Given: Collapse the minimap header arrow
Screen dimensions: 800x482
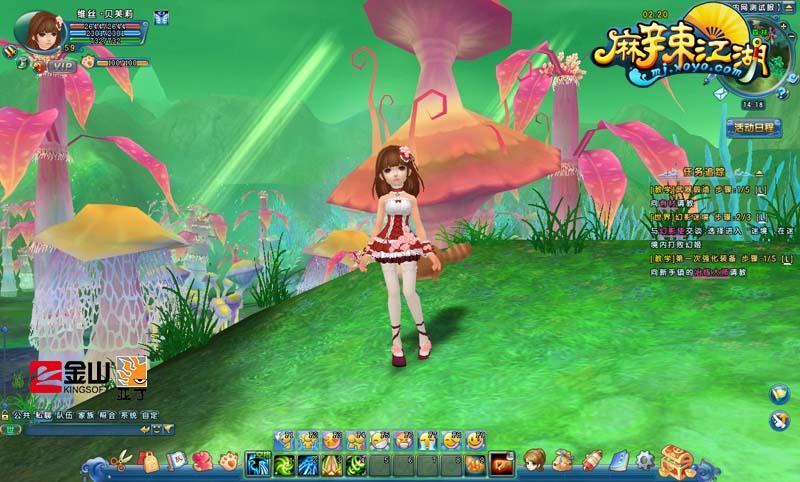Looking at the screenshot, I should tap(789, 8).
